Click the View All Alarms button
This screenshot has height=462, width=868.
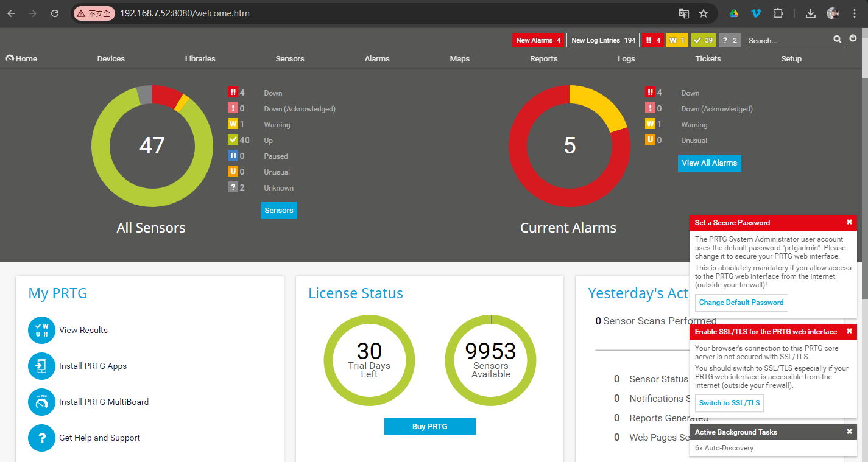coord(710,163)
